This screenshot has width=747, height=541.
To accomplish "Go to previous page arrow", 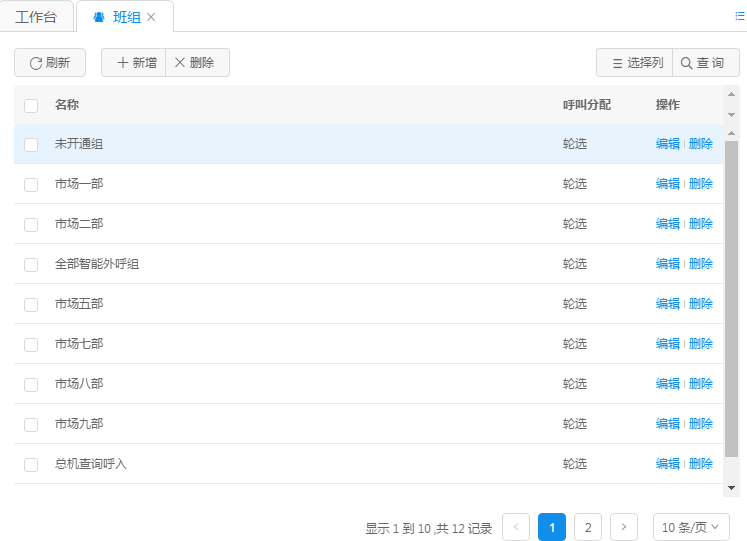I will (x=516, y=527).
